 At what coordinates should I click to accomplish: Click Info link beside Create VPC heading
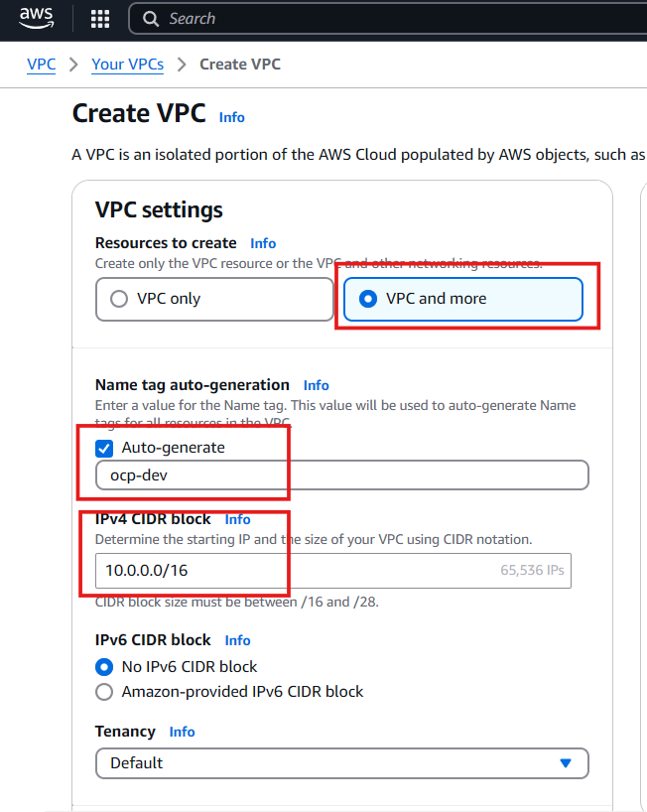231,117
